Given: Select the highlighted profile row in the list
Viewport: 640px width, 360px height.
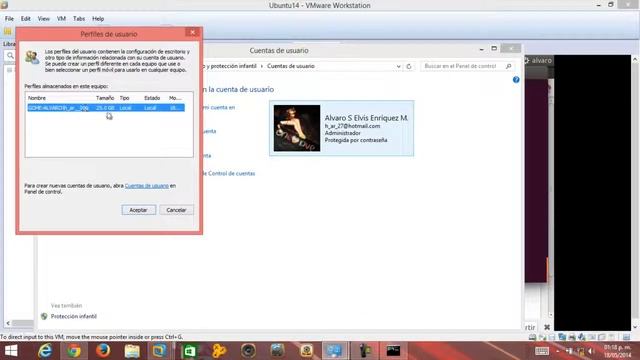Looking at the screenshot, I should (106, 108).
